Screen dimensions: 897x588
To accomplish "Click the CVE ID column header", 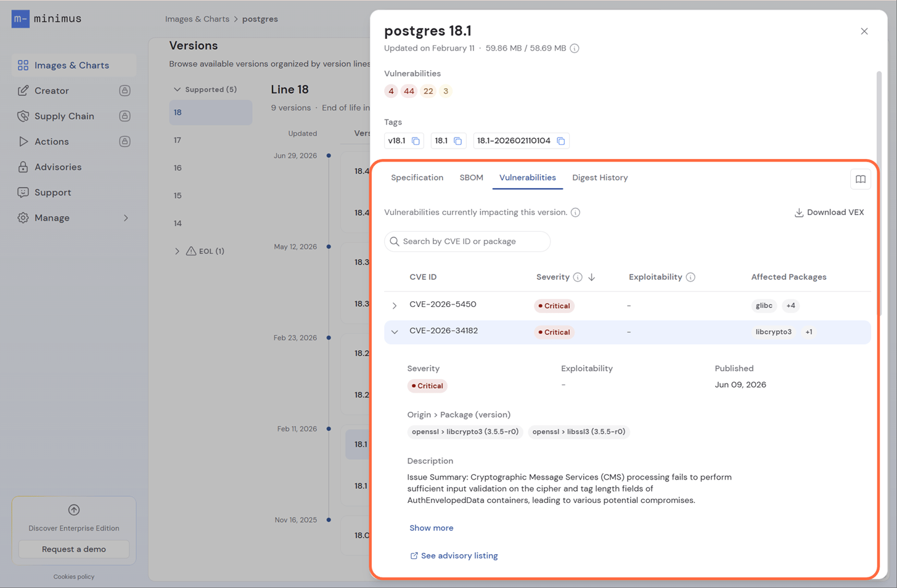I will (x=423, y=277).
